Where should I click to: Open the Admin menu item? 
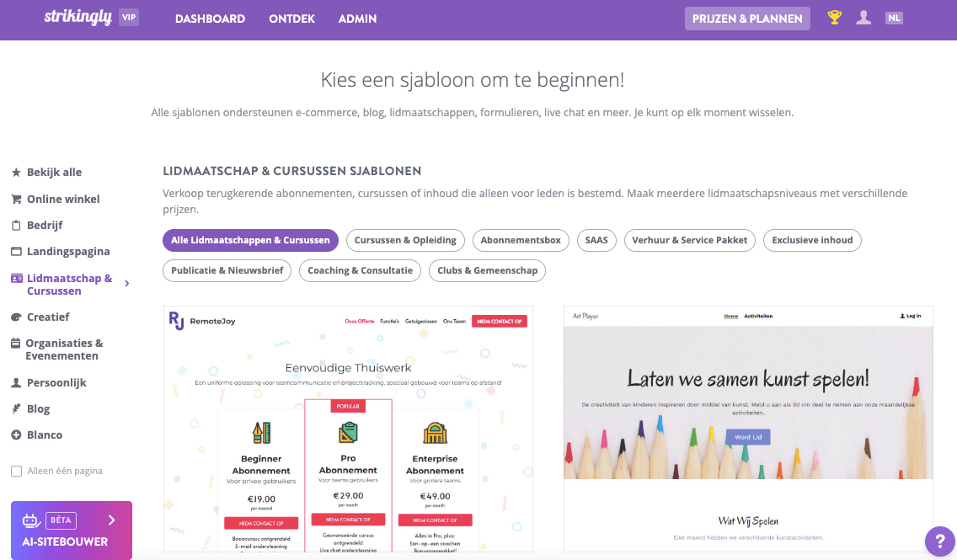(358, 19)
